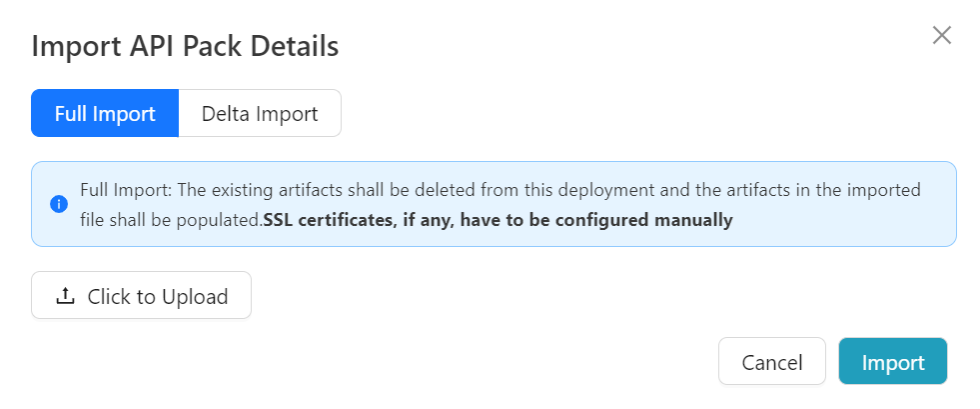Close the dialog with the X icon
980x409 pixels.
click(941, 36)
